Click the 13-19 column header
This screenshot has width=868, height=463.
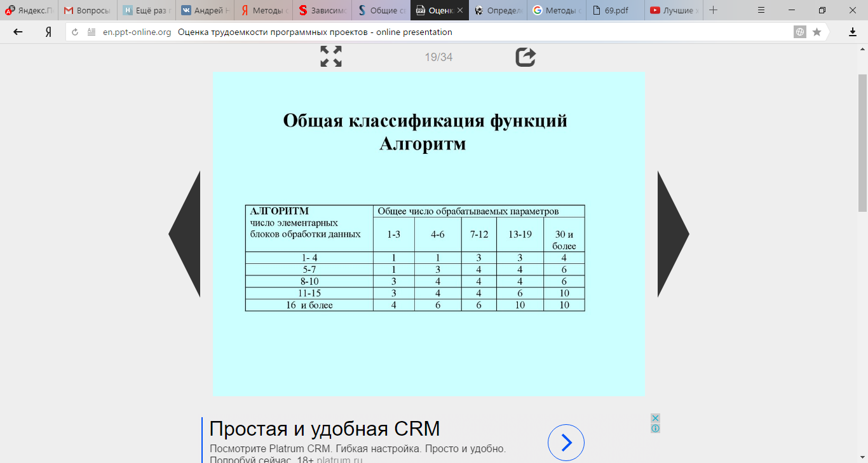[x=520, y=234]
